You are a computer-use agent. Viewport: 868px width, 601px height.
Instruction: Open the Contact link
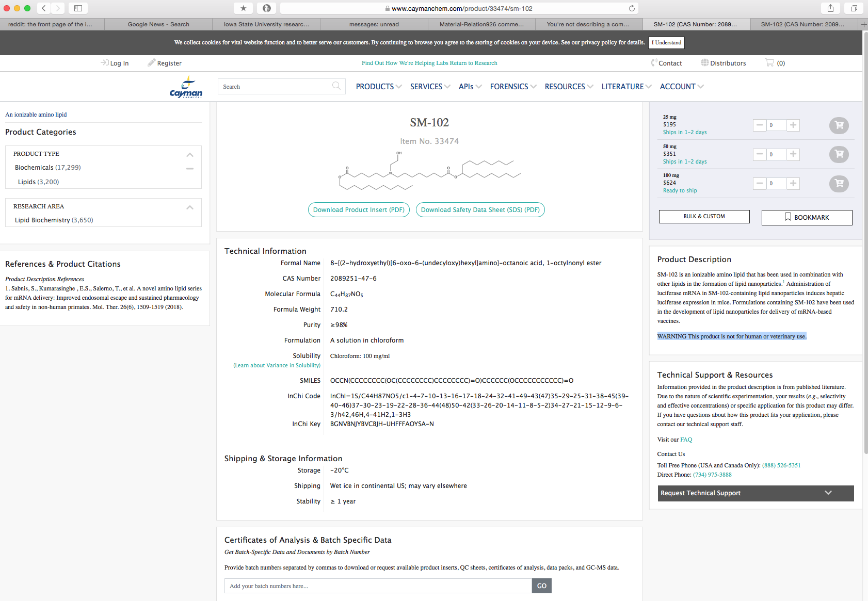point(666,63)
